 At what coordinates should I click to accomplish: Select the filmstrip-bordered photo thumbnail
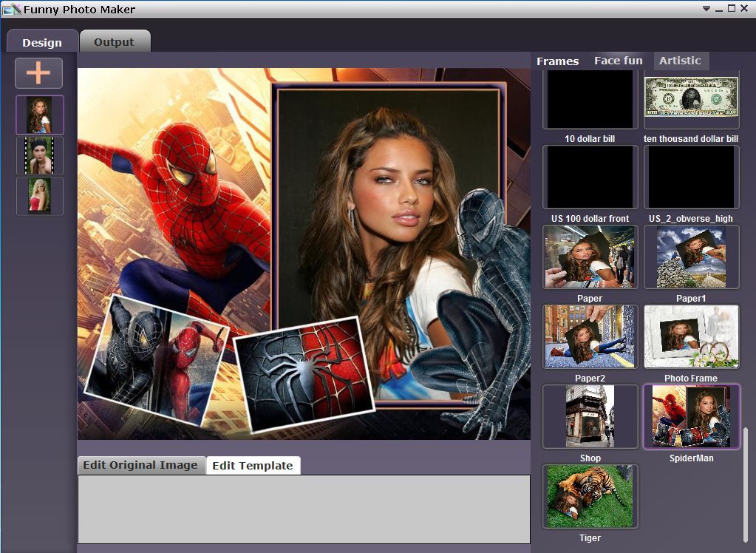coord(39,155)
